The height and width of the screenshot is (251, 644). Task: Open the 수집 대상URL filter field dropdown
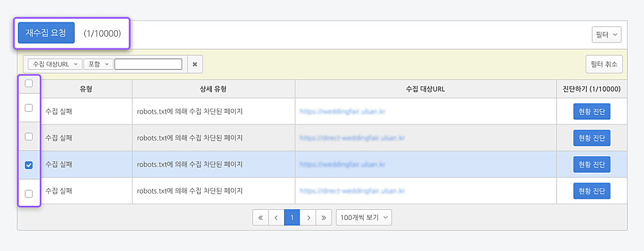(x=55, y=64)
